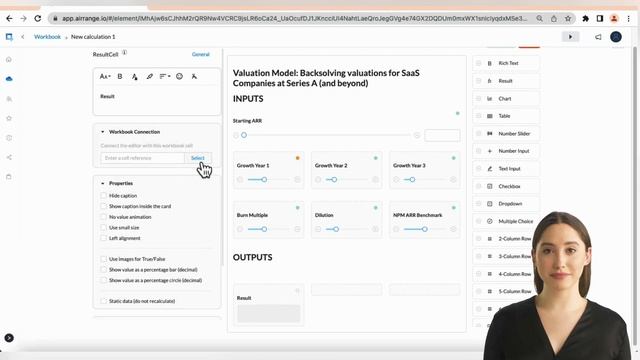The width and height of the screenshot is (640, 360).
Task: Enable Show value as percentage bar
Action: [104, 269]
